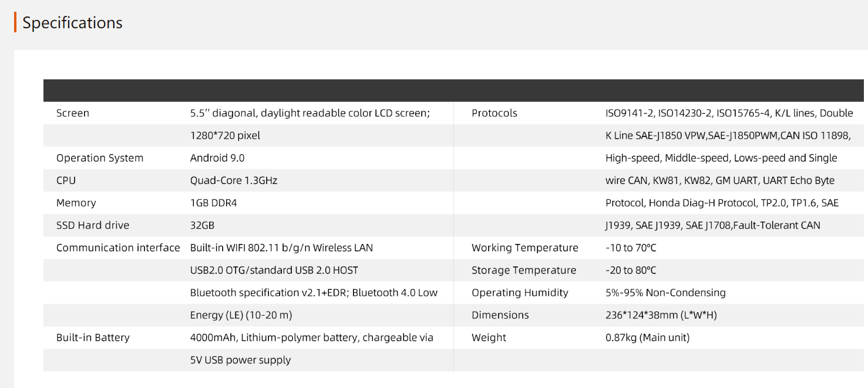This screenshot has width=868, height=388.
Task: Click the Protocols row label
Action: [x=494, y=113]
